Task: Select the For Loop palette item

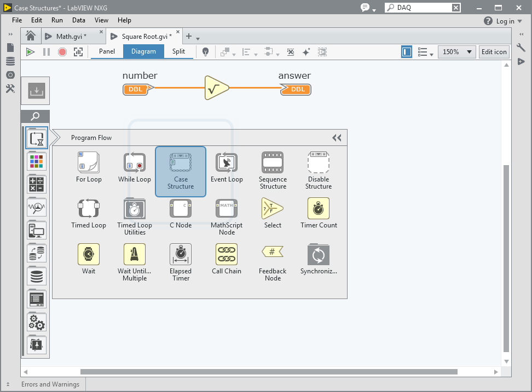Action: pos(89,167)
